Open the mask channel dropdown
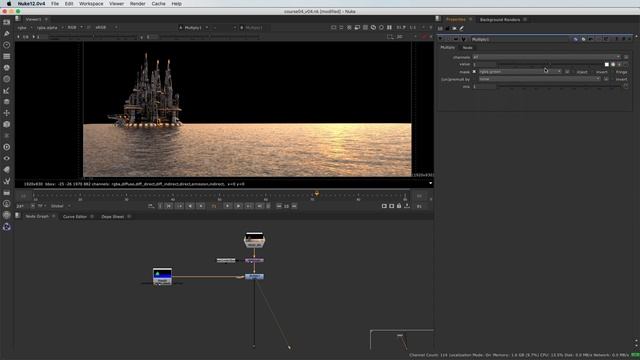640x360 pixels. point(520,72)
